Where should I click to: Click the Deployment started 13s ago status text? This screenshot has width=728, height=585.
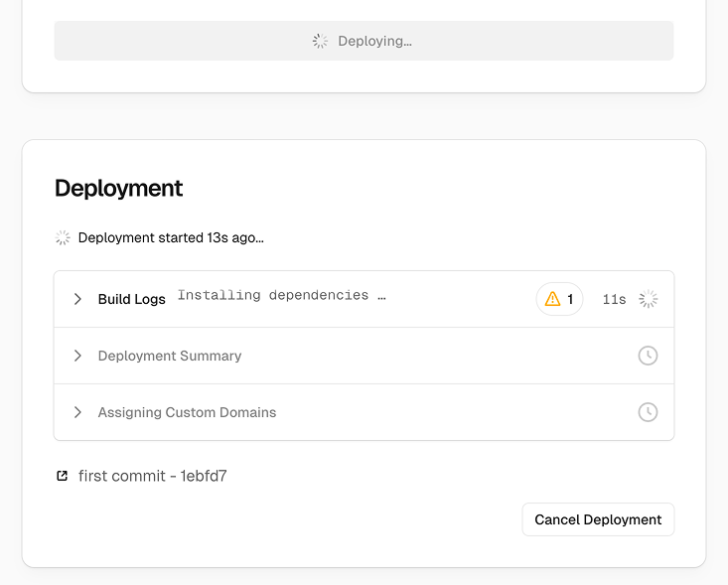pyautogui.click(x=171, y=237)
